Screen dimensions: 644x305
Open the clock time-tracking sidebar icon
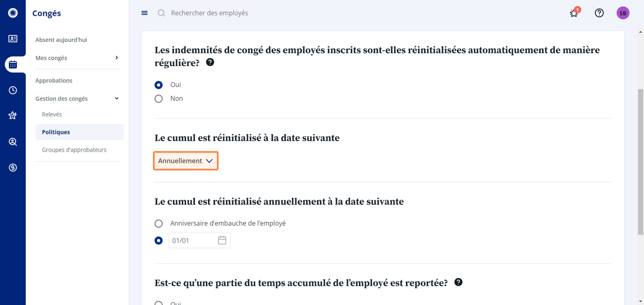[13, 90]
